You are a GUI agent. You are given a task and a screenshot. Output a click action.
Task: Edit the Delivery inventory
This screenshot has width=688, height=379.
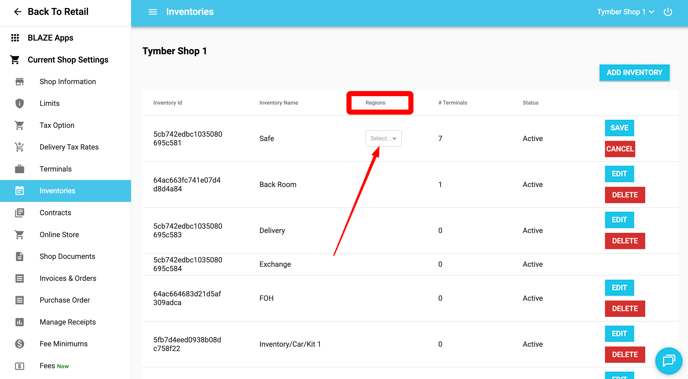pyautogui.click(x=619, y=220)
